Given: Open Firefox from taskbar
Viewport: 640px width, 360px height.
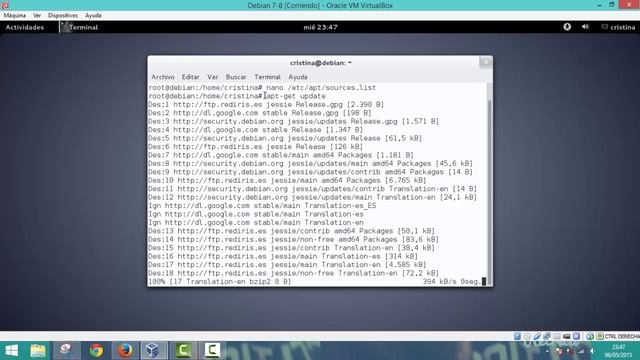Looking at the screenshot, I should point(125,351).
